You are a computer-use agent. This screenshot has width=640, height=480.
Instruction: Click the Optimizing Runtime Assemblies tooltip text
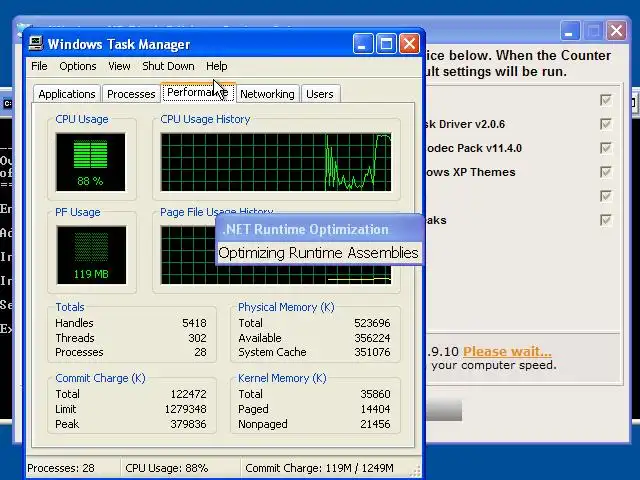click(x=318, y=253)
